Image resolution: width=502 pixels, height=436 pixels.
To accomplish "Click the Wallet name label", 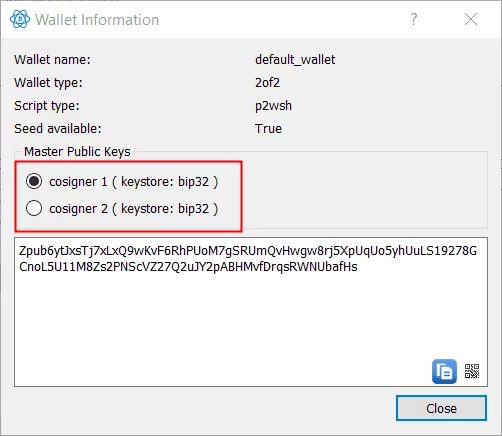I will (52, 60).
